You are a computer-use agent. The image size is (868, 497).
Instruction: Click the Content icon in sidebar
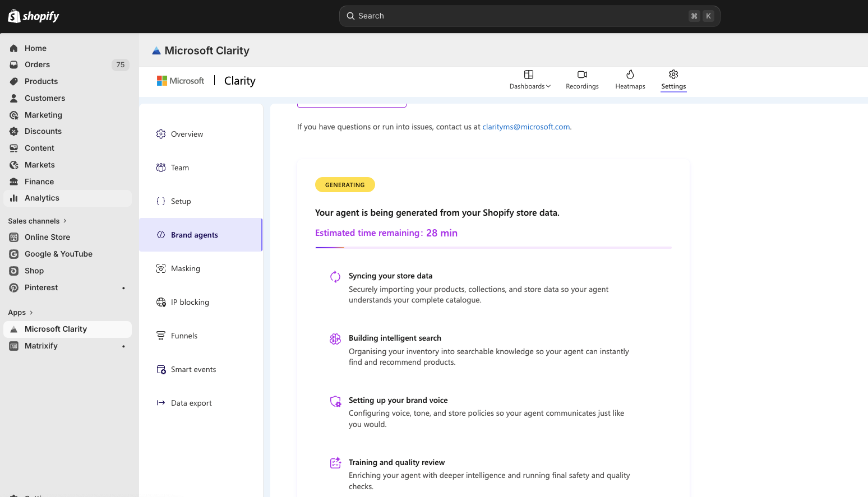[x=14, y=148]
